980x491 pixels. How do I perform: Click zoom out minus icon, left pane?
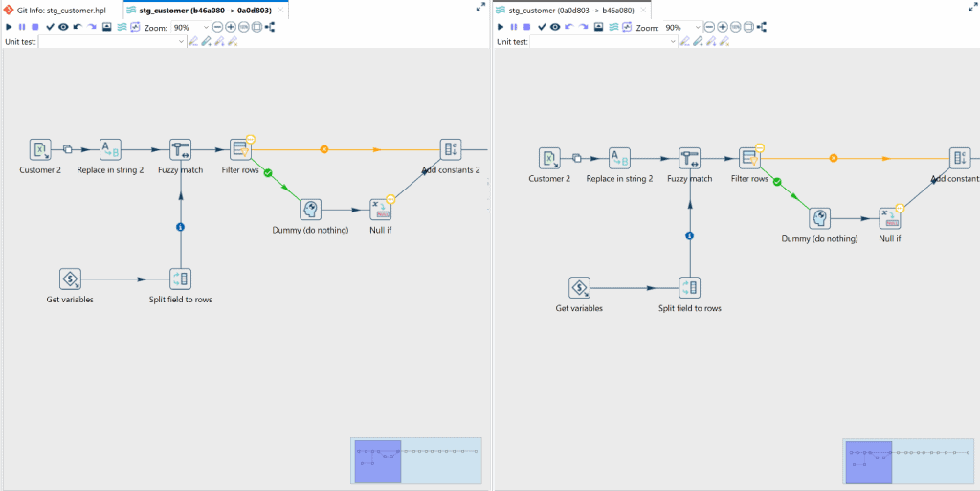(217, 27)
